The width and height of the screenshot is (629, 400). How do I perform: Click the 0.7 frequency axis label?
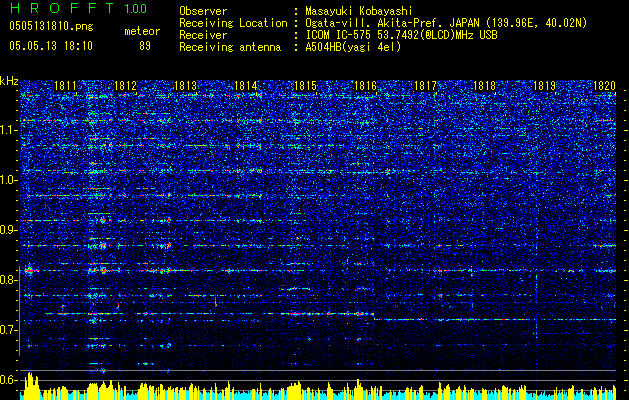pos(8,330)
